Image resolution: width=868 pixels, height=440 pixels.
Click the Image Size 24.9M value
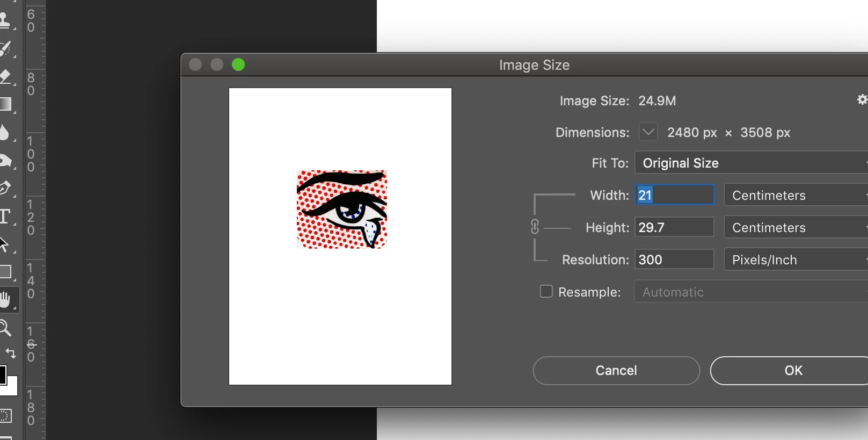pos(657,101)
